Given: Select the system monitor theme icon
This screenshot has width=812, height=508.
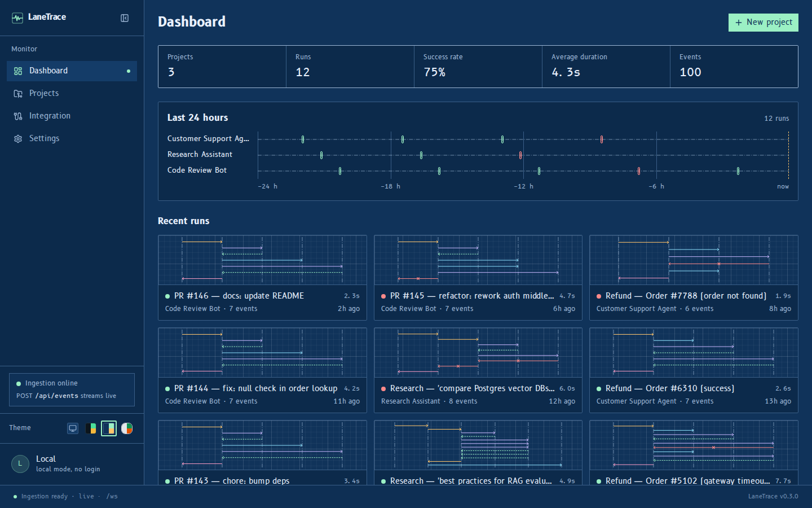Looking at the screenshot, I should point(73,428).
